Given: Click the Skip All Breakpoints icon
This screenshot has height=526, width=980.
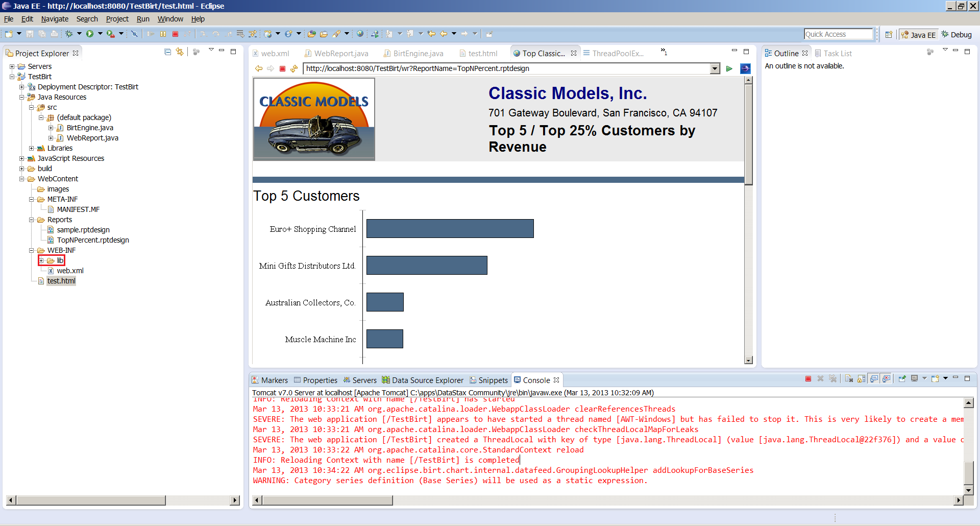Looking at the screenshot, I should 134,34.
